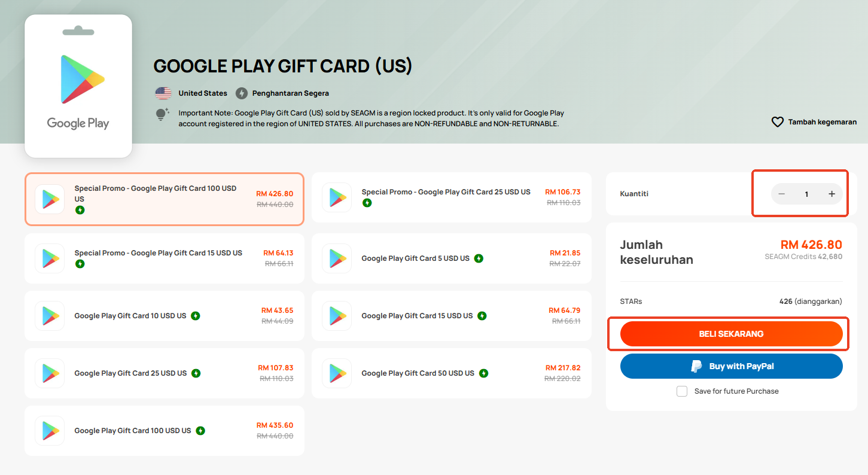Image resolution: width=868 pixels, height=475 pixels.
Task: Choose Special Promo 15 USD gift card
Action: pos(165,258)
